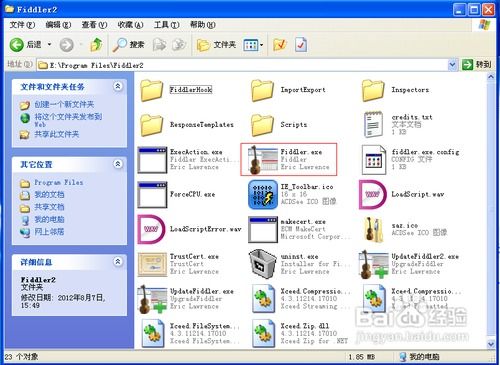Open the 帮助(H) menu
Viewport: 500px width, 365px height.
[x=203, y=25]
